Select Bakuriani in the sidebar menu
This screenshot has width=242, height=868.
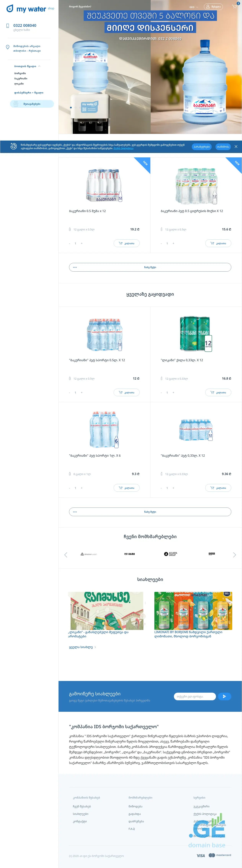click(x=20, y=79)
